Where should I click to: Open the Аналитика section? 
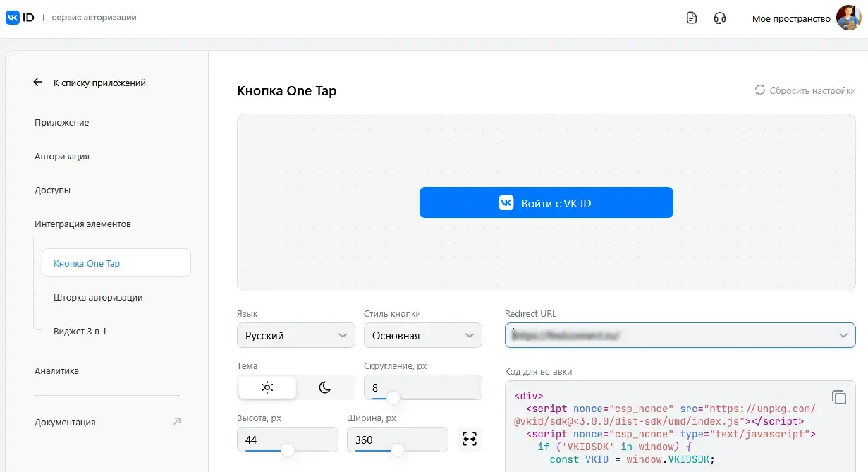(x=56, y=371)
